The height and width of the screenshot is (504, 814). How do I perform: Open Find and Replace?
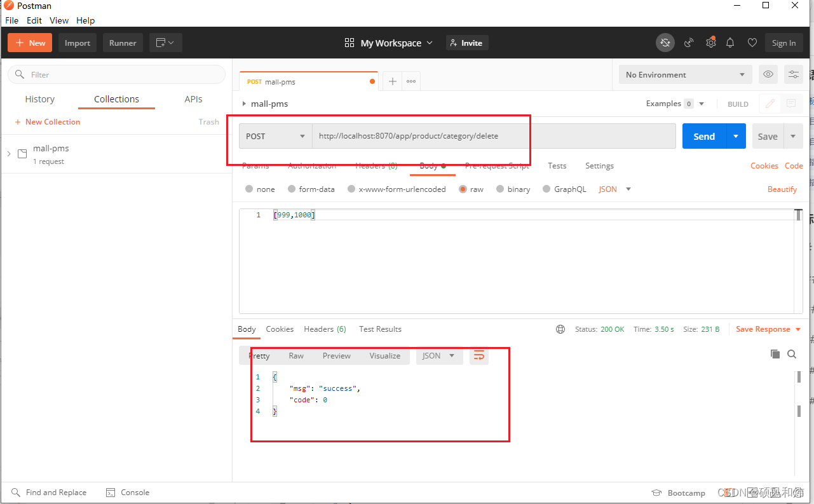coord(49,493)
